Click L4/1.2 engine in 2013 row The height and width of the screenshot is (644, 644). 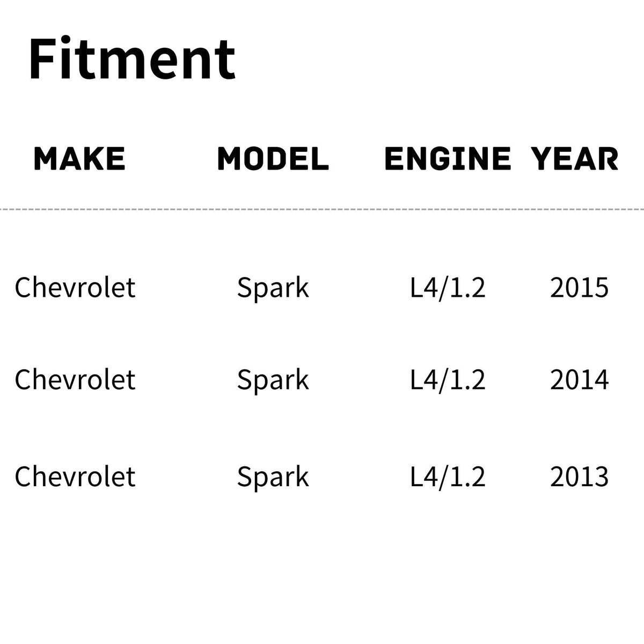pos(448,477)
